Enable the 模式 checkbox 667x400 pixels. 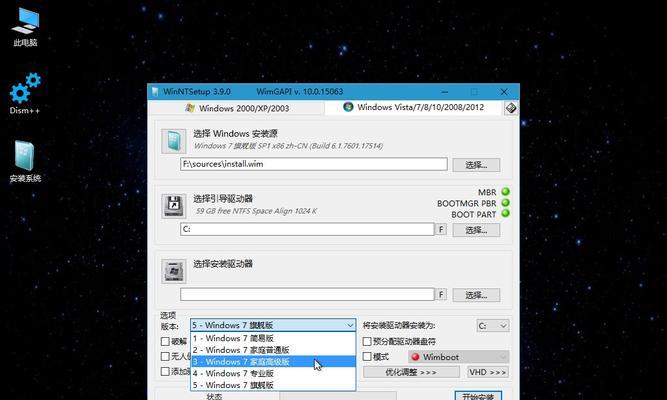pos(367,357)
